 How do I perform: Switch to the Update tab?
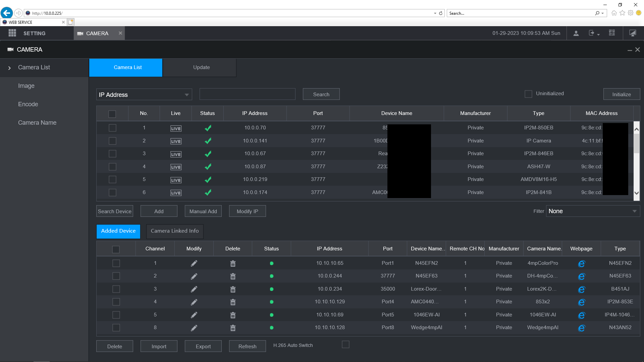tap(200, 67)
